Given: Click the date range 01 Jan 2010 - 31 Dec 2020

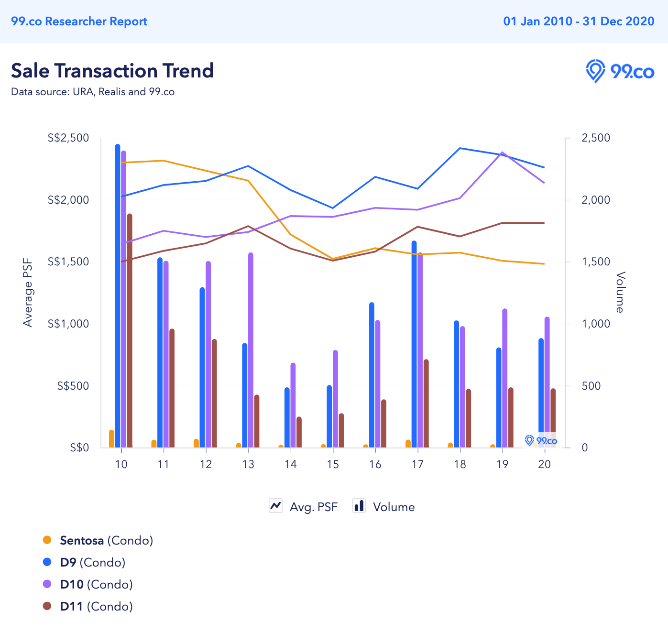Looking at the screenshot, I should pos(579,22).
